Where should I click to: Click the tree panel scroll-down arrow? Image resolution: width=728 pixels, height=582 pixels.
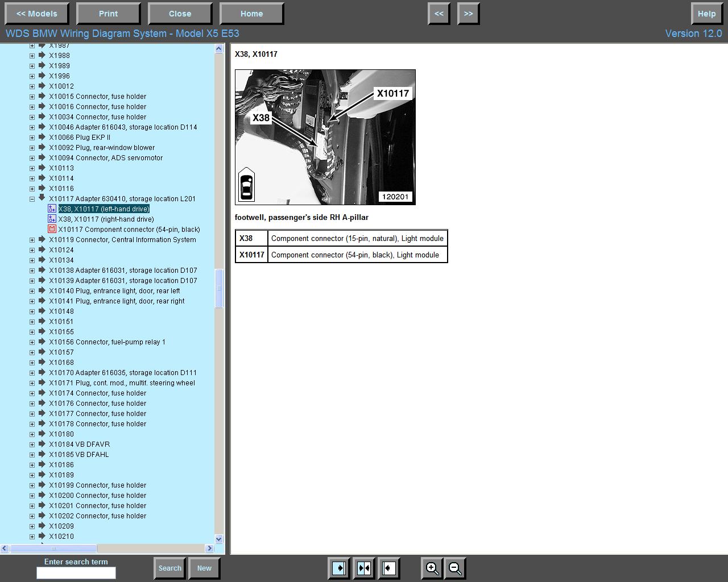[x=219, y=539]
